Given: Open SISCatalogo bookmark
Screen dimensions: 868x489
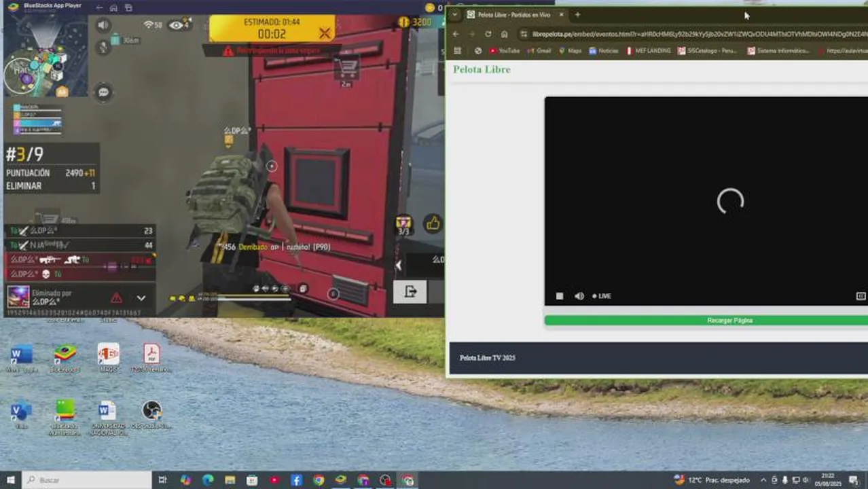Looking at the screenshot, I should tap(707, 51).
